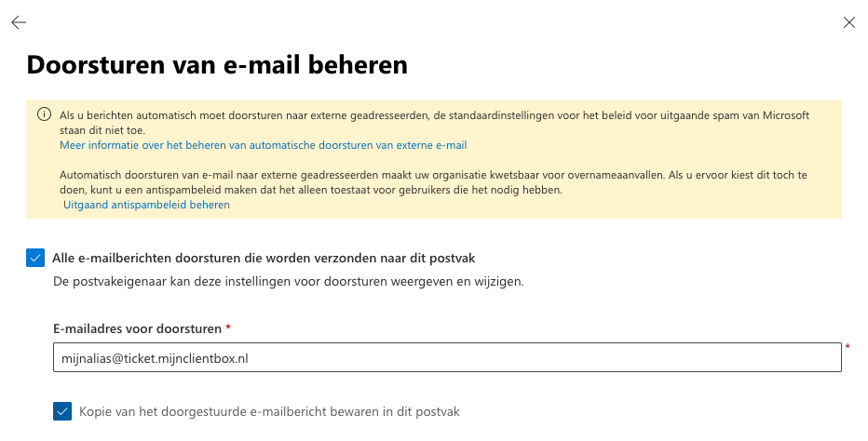Click the 'Doorsturen van e-mail beheren' heading
Image resolution: width=868 pixels, height=441 pixels.
tap(217, 65)
